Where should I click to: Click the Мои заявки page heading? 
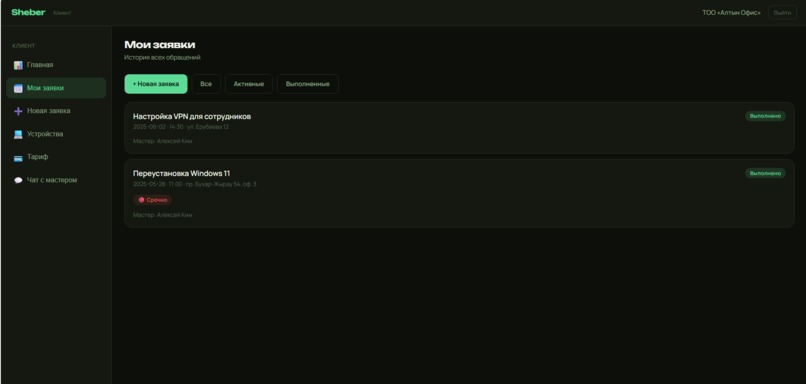tap(160, 45)
